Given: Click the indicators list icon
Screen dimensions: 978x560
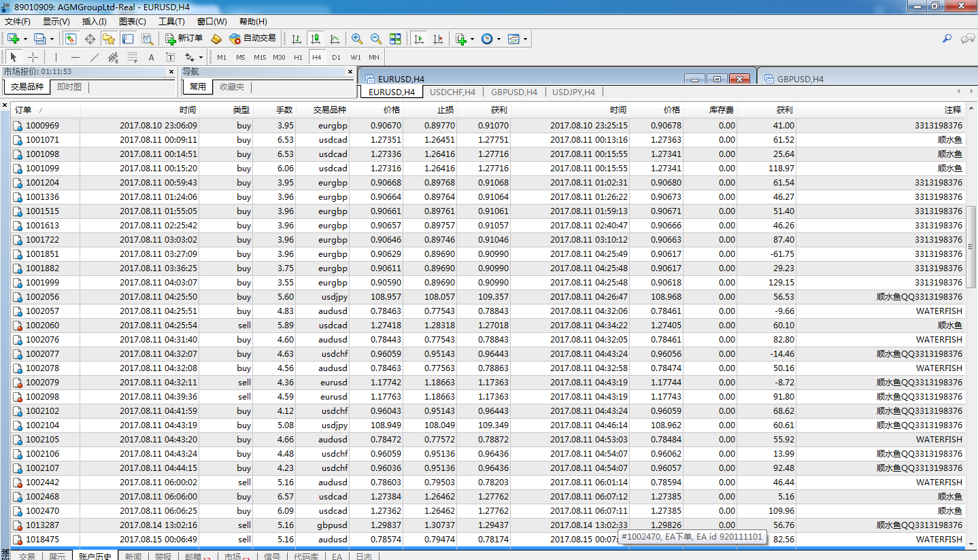Looking at the screenshot, I should (461, 39).
